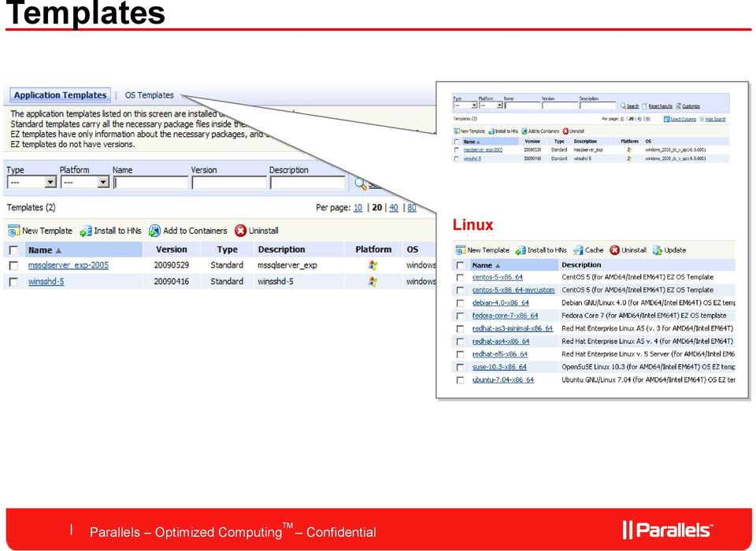Screen dimensions: 756x551
Task: Click New Template icon in main application templates list
Action: [x=13, y=231]
